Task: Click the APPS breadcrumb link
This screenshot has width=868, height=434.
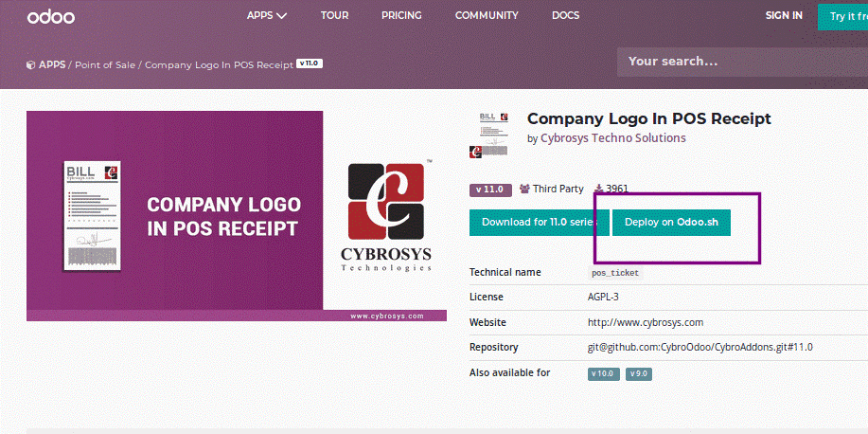Action: click(52, 64)
